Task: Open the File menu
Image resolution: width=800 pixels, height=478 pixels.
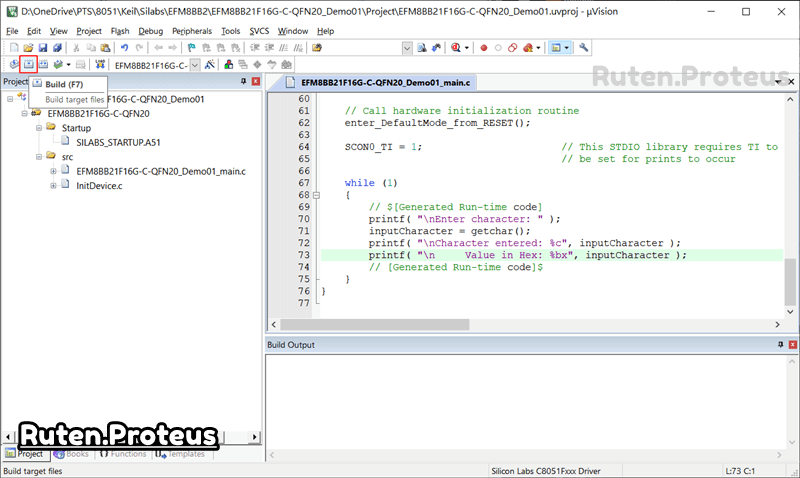Action: [12, 31]
